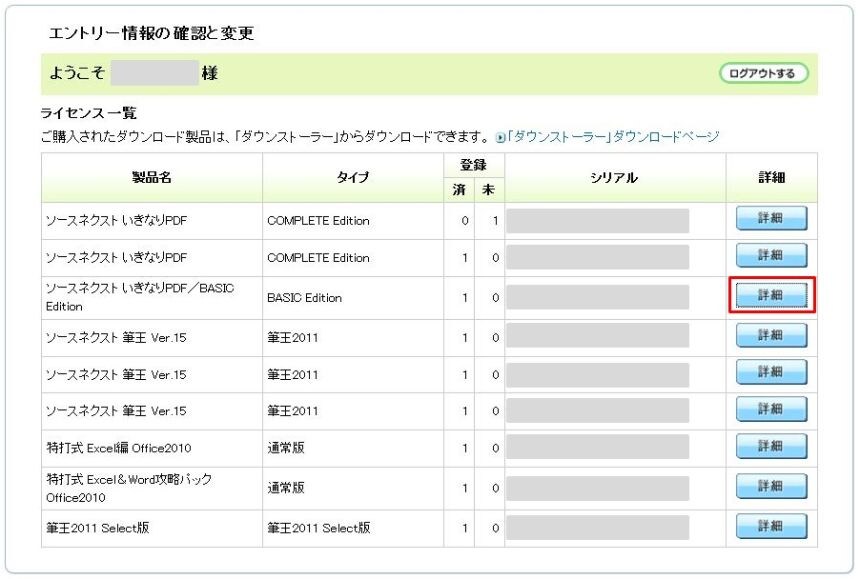Open 詳細 for registered いきなりPDF COMPLETE Edition

pyautogui.click(x=771, y=256)
